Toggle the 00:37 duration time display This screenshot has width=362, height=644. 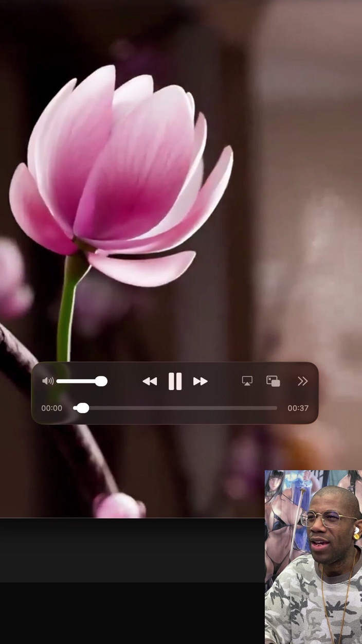point(298,408)
